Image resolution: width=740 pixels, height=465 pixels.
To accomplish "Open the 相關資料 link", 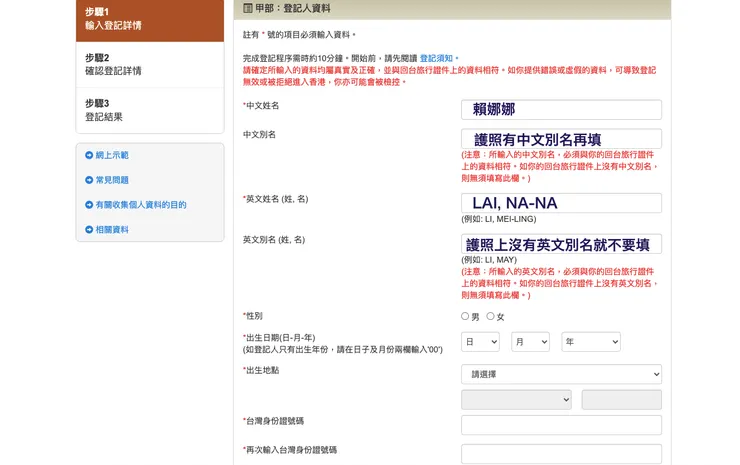I will coord(112,229).
